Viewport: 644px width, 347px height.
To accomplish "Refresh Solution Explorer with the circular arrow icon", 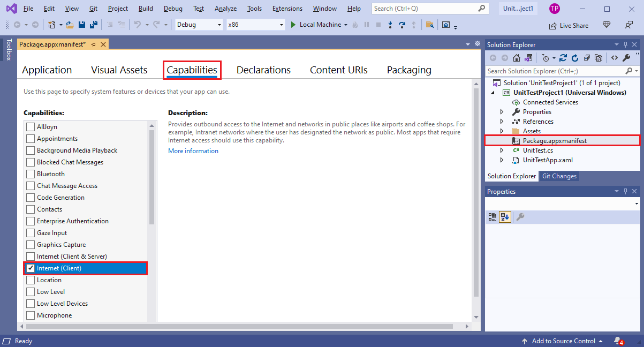I will point(575,58).
